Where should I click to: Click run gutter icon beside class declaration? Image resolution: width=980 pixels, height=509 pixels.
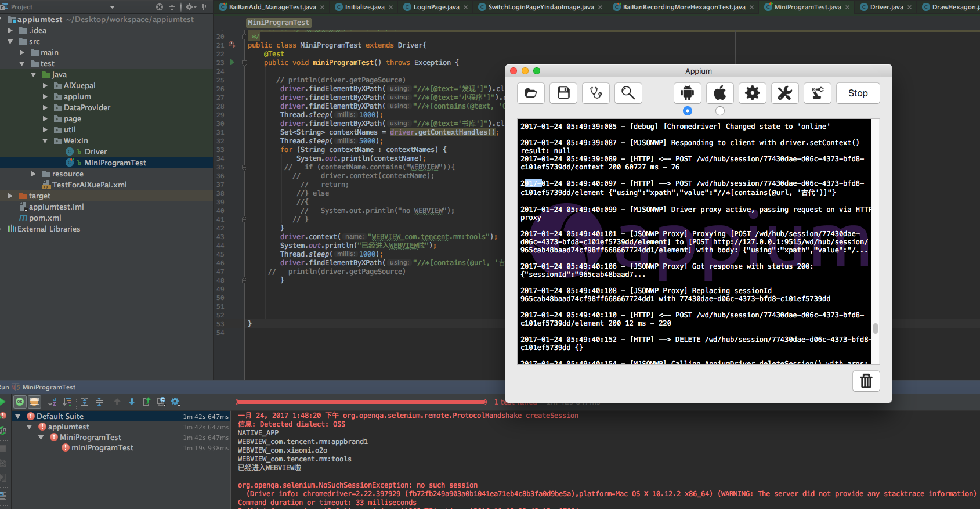coord(233,45)
